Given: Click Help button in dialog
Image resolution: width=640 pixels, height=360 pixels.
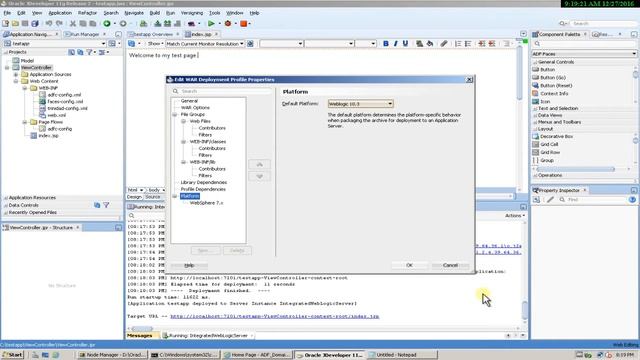Looking at the screenshot, I should pyautogui.click(x=189, y=265).
